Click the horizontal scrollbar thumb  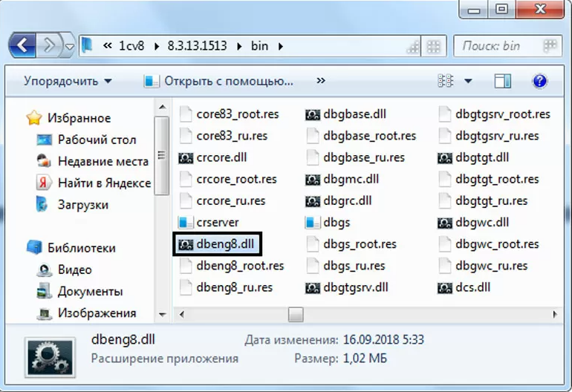296,314
